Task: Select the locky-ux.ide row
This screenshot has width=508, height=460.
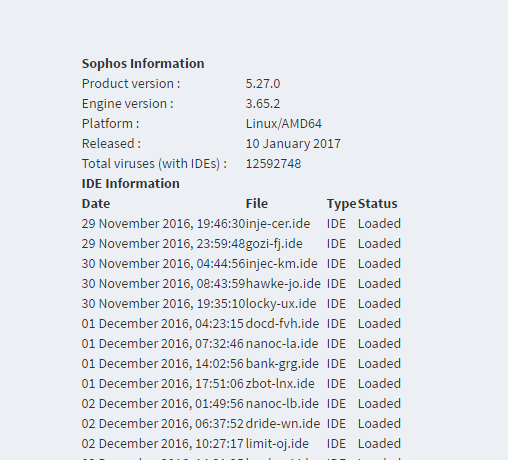Action: pos(241,304)
